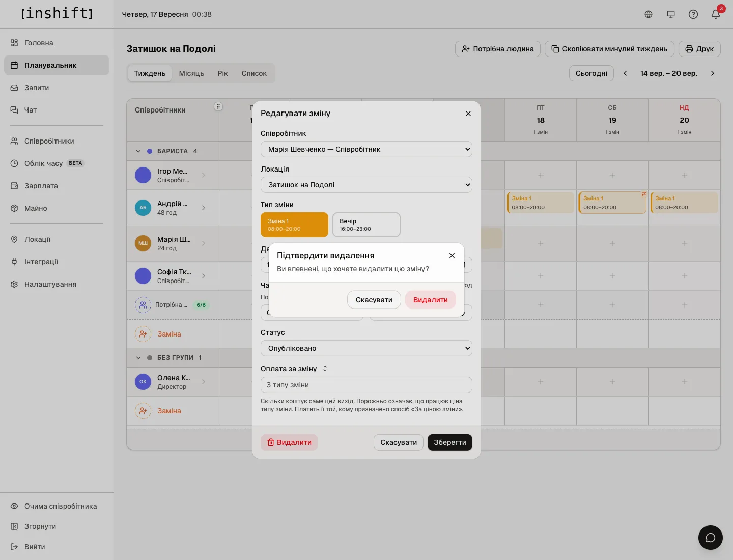Screen dimensions: 733x560
Task: Switch to the Місяць tab
Action: point(191,73)
